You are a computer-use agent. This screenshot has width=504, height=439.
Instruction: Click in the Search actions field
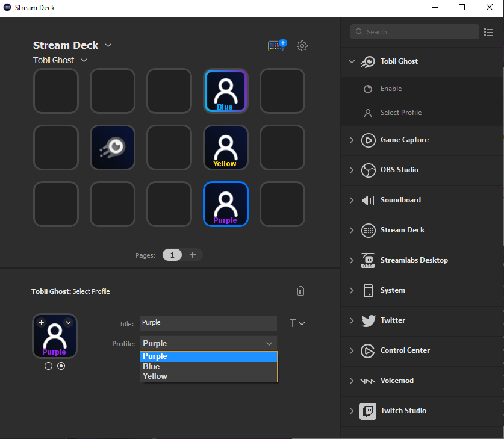(x=415, y=31)
